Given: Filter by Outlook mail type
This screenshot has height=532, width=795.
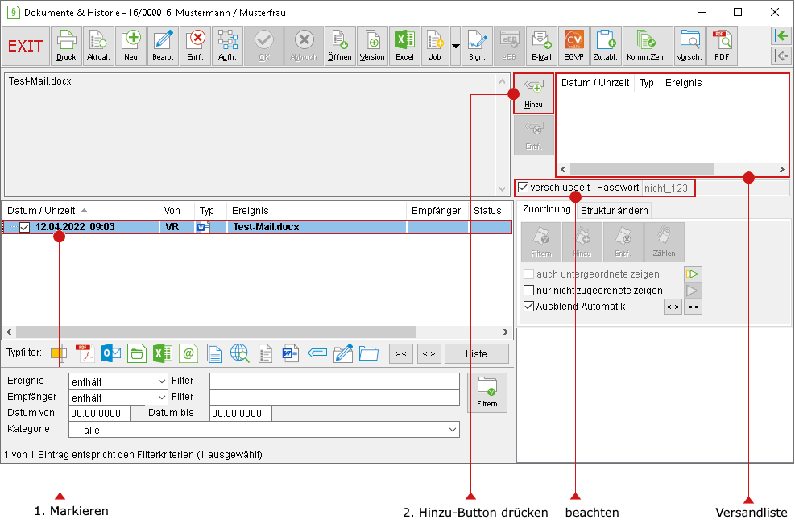Looking at the screenshot, I should pyautogui.click(x=111, y=353).
